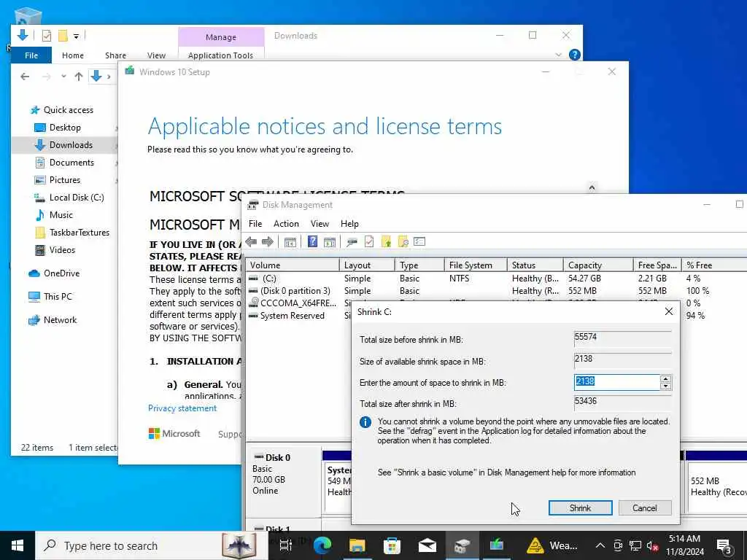This screenshot has width=747, height=560.
Task: Click amount of space to shrink field
Action: [617, 382]
